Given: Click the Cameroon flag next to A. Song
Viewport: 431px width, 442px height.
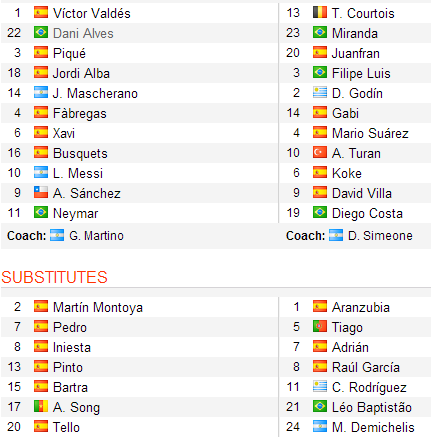Looking at the screenshot, I should point(41,406).
